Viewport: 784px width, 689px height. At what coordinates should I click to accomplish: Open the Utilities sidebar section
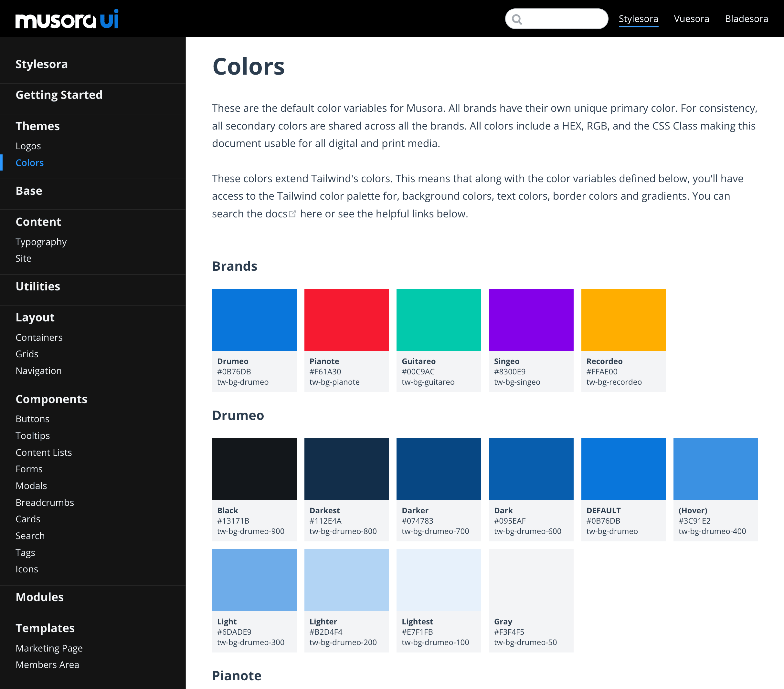(x=37, y=287)
